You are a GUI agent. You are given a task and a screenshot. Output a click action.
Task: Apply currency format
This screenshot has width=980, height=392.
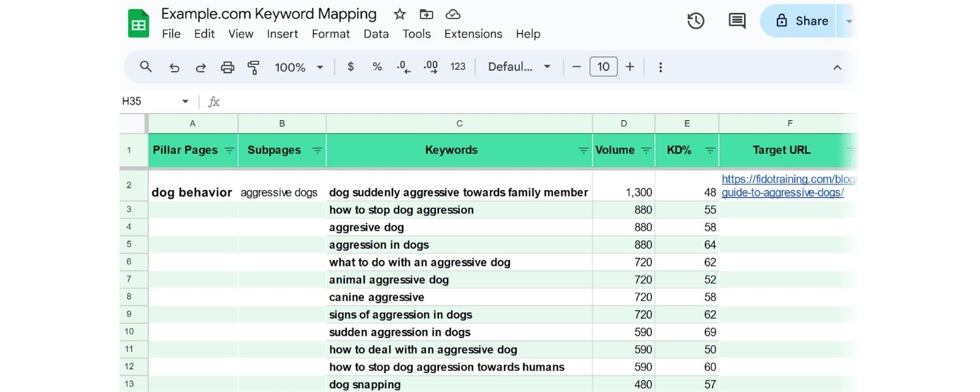(350, 67)
